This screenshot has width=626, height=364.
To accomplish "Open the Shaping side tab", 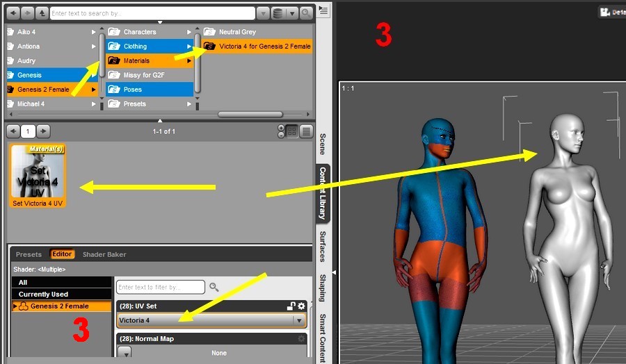I will tap(323, 288).
